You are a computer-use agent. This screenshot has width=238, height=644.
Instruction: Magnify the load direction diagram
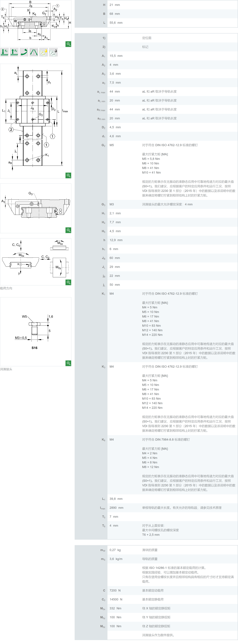[68, 282]
